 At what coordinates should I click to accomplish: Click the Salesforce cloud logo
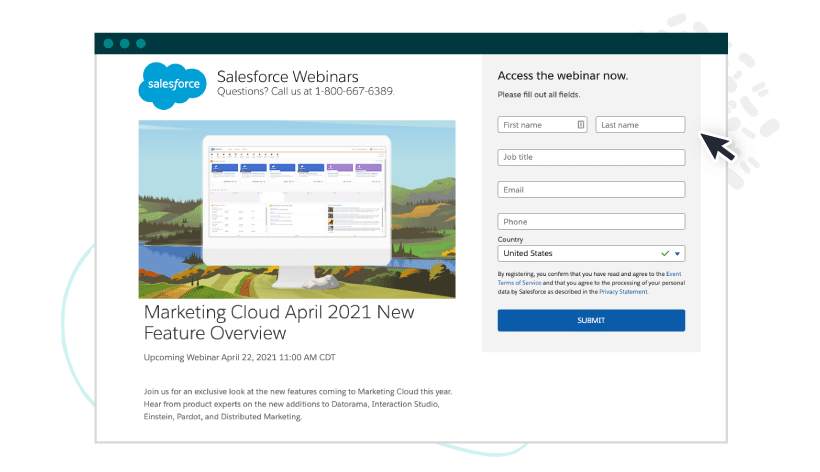[172, 86]
